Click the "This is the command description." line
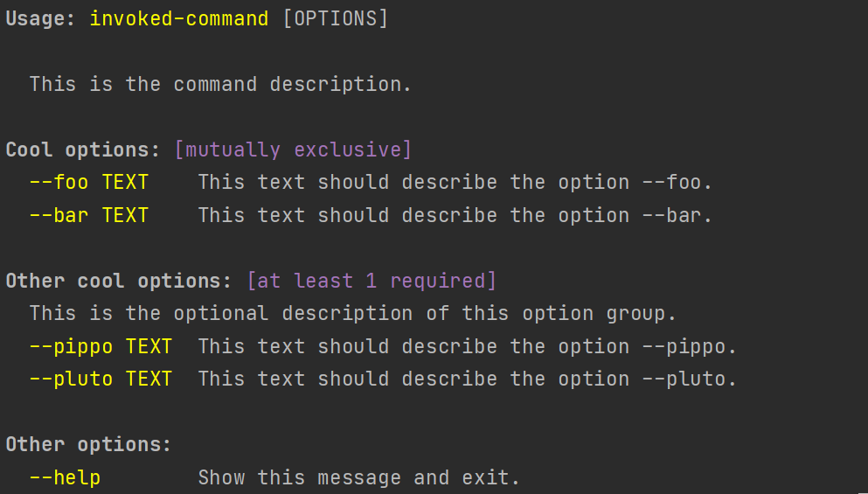868x494 pixels. pos(220,85)
